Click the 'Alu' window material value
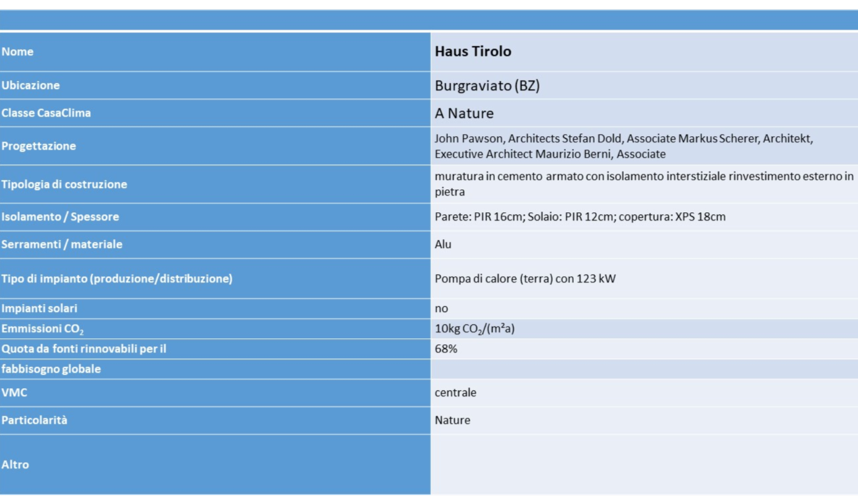The height and width of the screenshot is (504, 858). (x=443, y=244)
